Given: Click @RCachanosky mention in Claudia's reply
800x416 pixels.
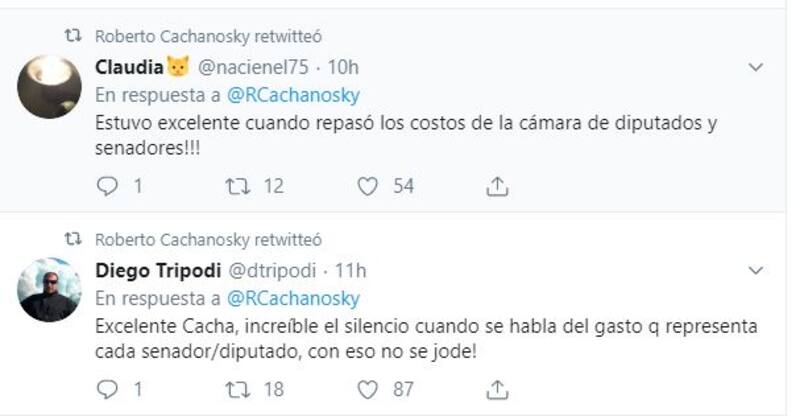Looking at the screenshot, I should point(293,96).
